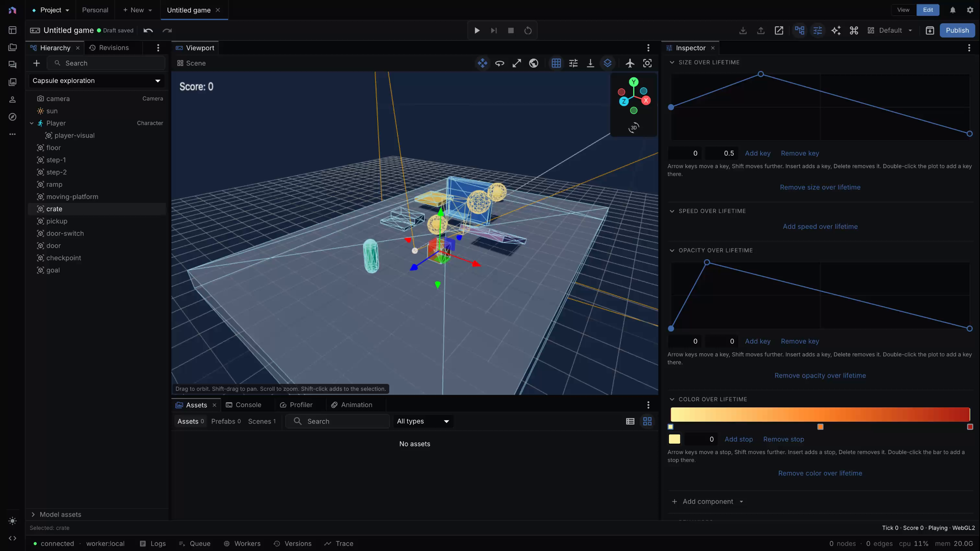Select the red end gradient stop

coord(970,427)
